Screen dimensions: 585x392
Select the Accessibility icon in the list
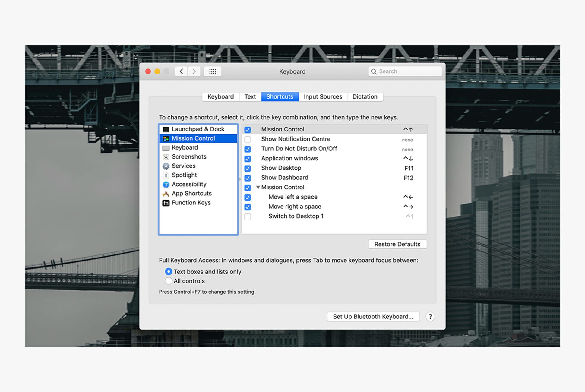coord(166,185)
